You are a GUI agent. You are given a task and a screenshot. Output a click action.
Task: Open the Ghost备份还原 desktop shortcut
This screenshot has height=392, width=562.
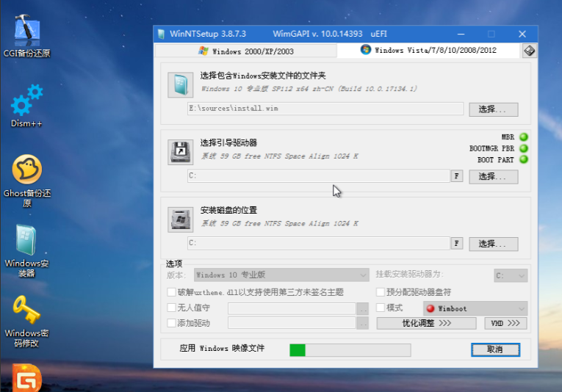27,181
